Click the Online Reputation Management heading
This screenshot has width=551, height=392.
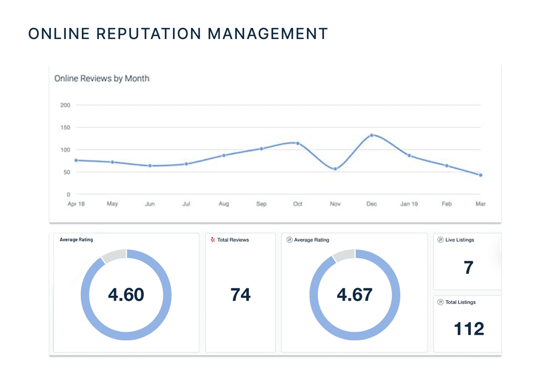point(178,34)
